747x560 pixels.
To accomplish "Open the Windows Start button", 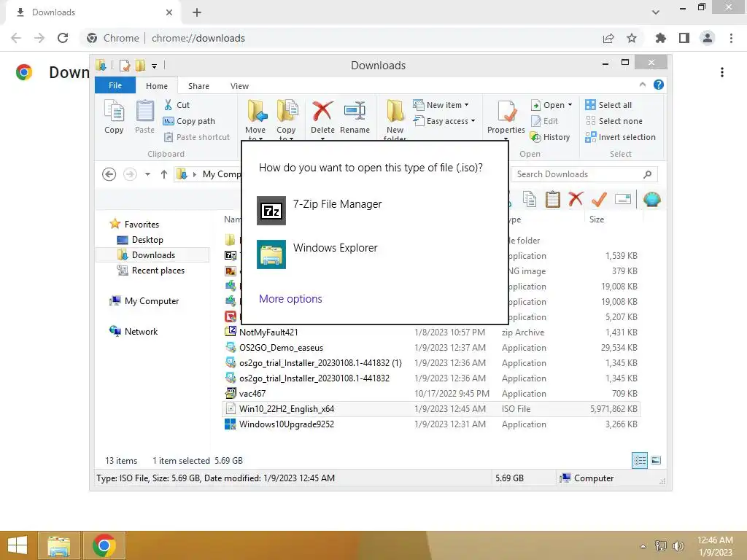I will [18, 545].
